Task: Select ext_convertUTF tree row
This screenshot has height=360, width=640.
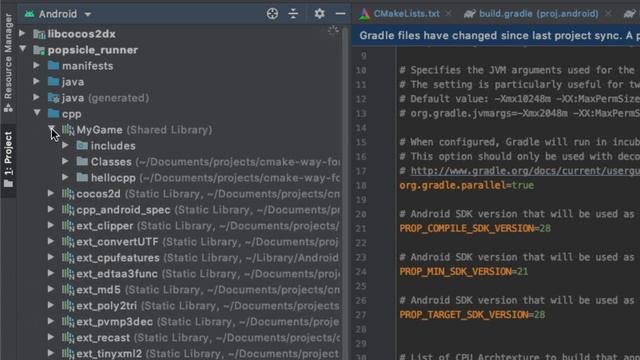Action: pyautogui.click(x=180, y=242)
